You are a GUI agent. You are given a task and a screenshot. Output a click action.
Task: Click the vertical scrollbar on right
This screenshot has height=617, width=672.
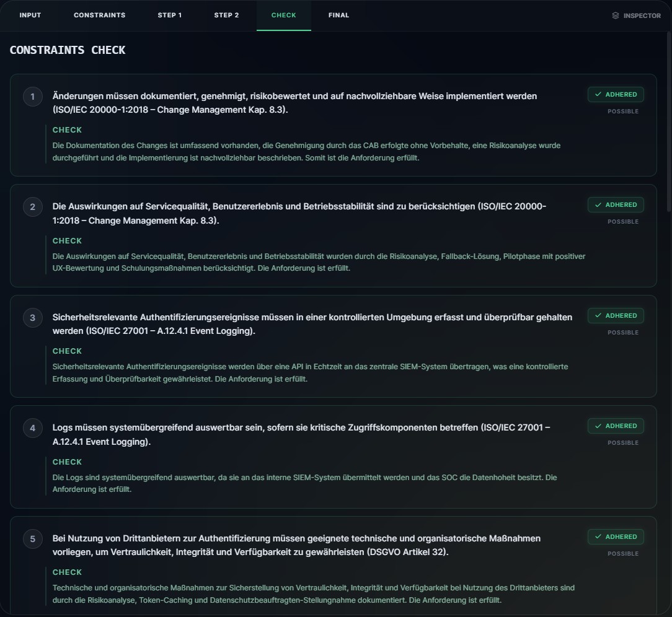click(668, 124)
